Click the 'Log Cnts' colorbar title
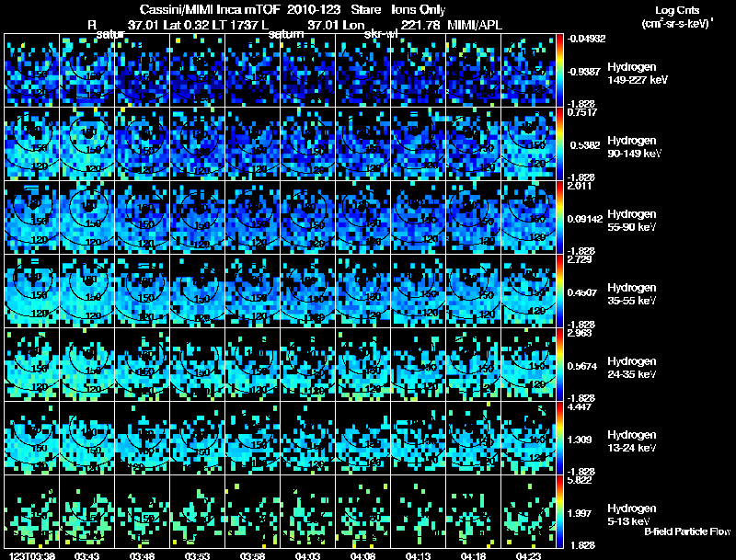The image size is (736, 560). (x=677, y=10)
